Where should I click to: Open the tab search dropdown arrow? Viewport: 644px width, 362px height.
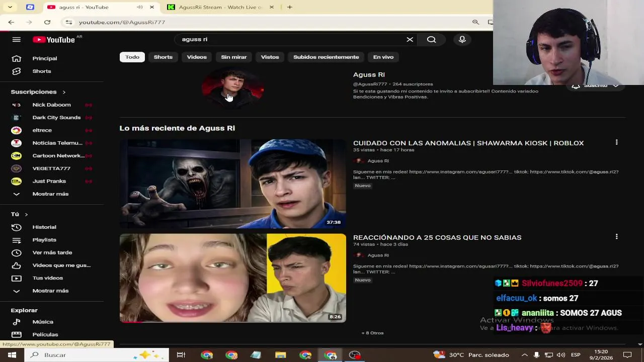tap(10, 7)
